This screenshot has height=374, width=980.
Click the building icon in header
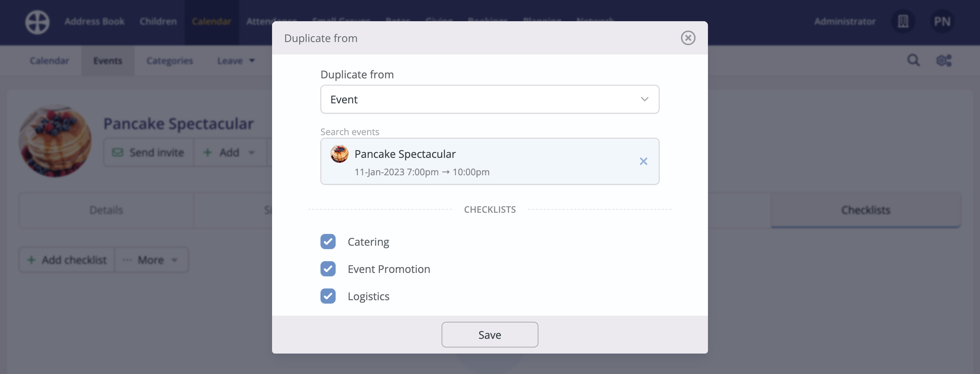(x=903, y=21)
